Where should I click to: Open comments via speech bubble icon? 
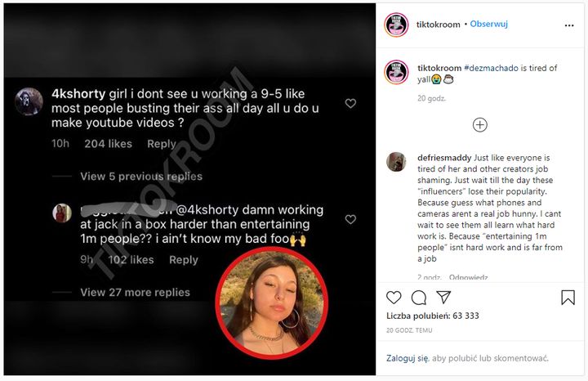point(419,298)
